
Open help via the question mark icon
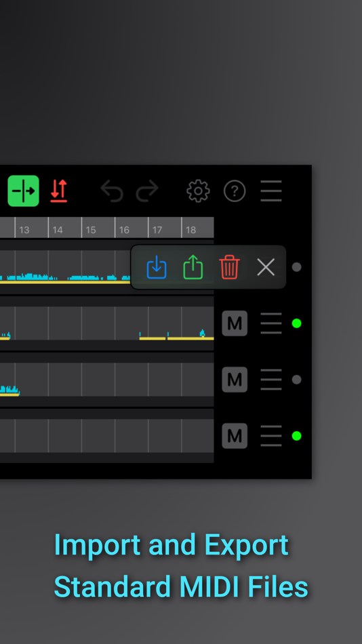point(235,191)
